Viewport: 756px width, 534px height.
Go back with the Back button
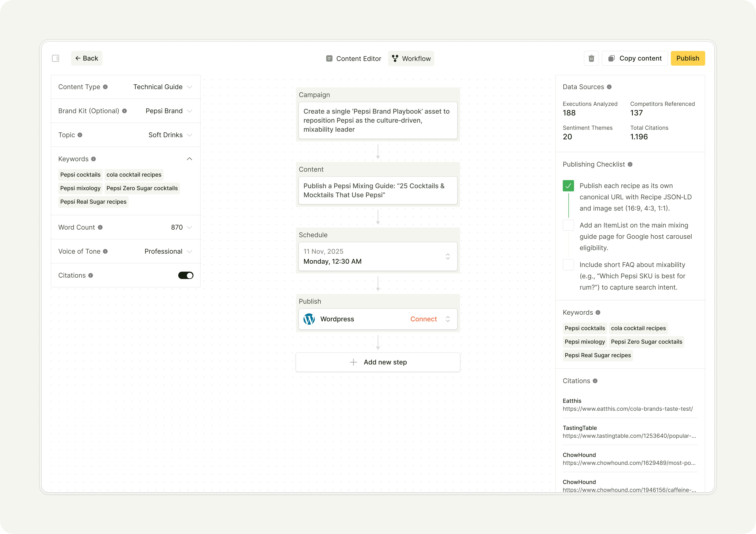tap(87, 58)
